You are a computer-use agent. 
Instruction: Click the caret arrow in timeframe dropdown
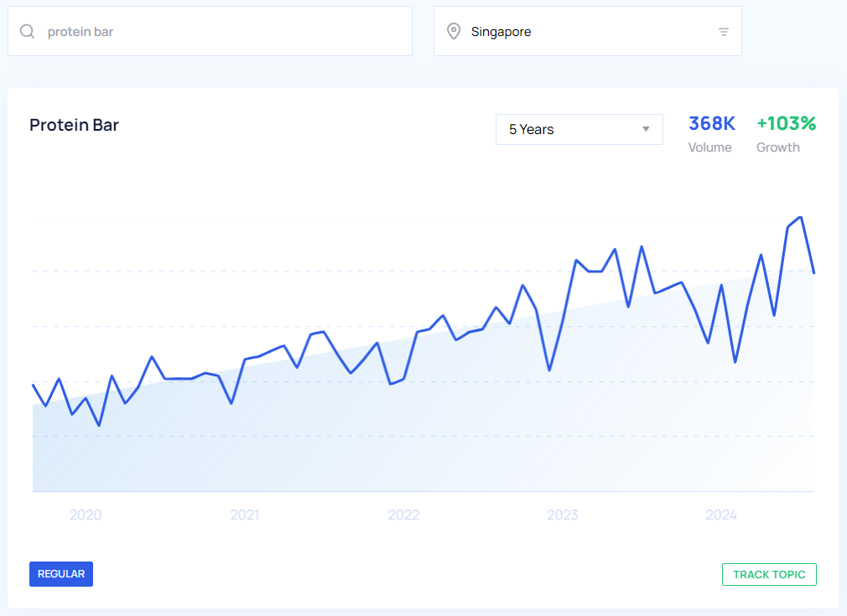coord(646,129)
